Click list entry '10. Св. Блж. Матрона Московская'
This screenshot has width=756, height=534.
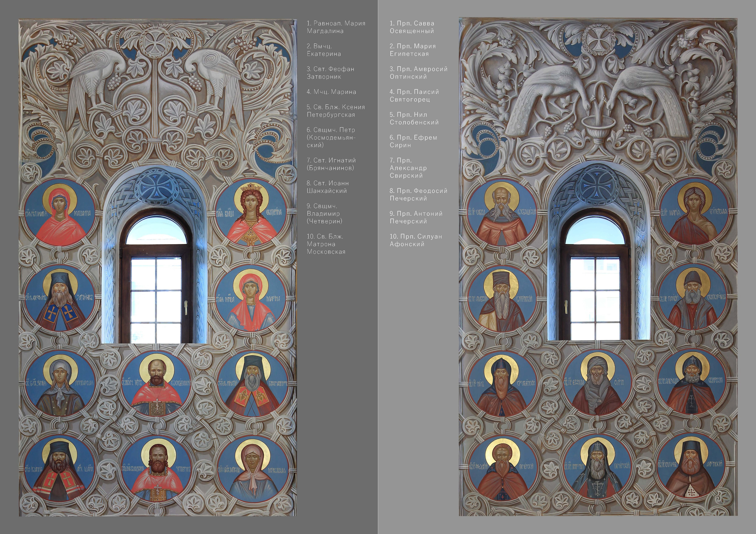click(326, 244)
